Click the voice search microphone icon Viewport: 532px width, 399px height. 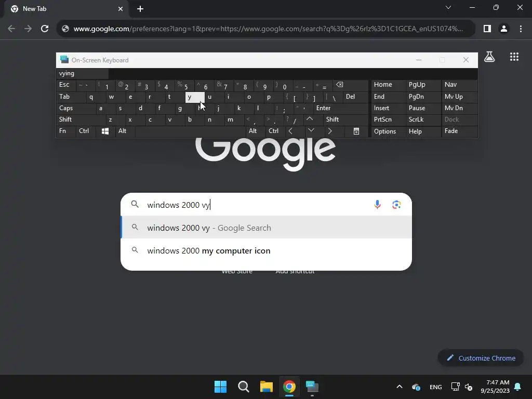(x=377, y=204)
